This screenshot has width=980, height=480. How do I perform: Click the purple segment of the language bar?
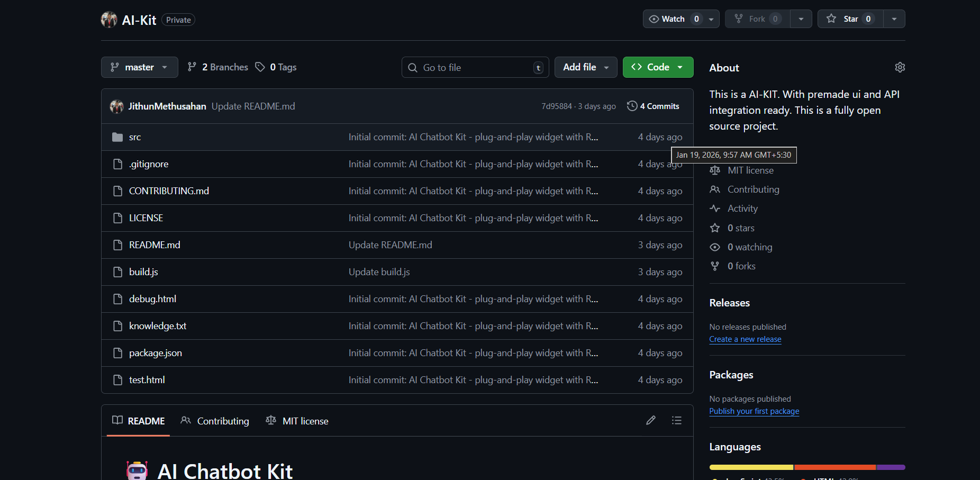click(891, 467)
